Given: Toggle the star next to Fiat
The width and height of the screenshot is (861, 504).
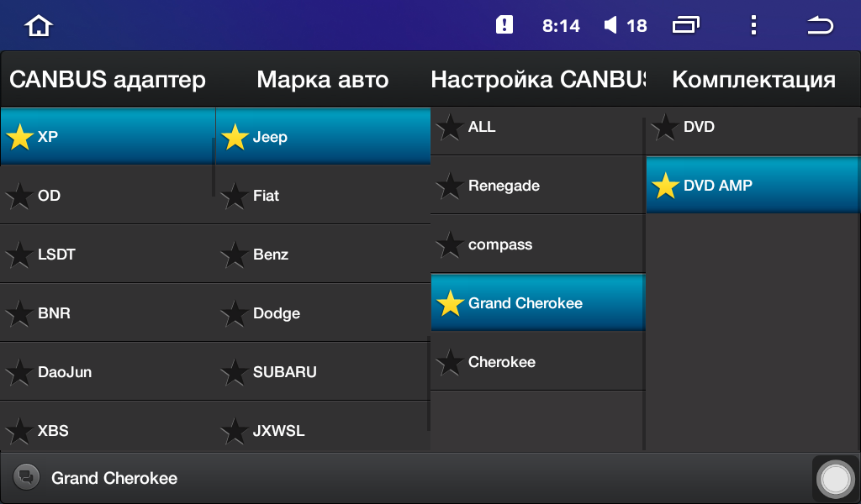Looking at the screenshot, I should tap(235, 196).
